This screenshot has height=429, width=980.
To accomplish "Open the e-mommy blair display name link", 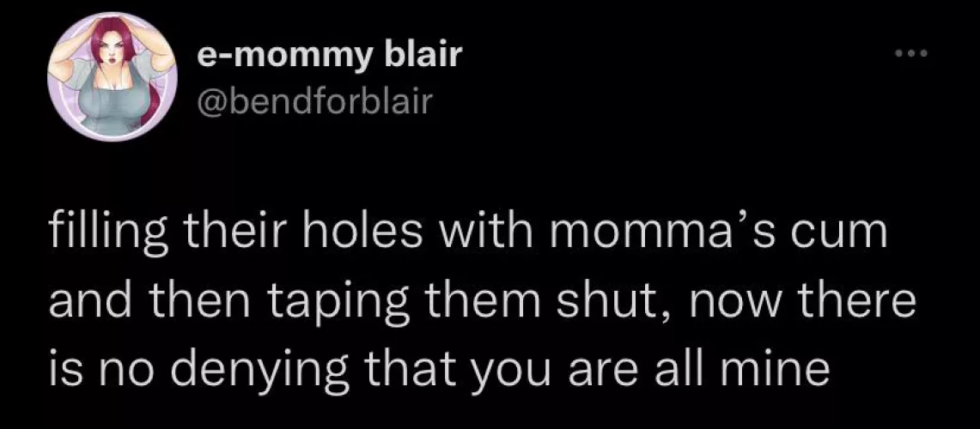I will click(x=329, y=57).
